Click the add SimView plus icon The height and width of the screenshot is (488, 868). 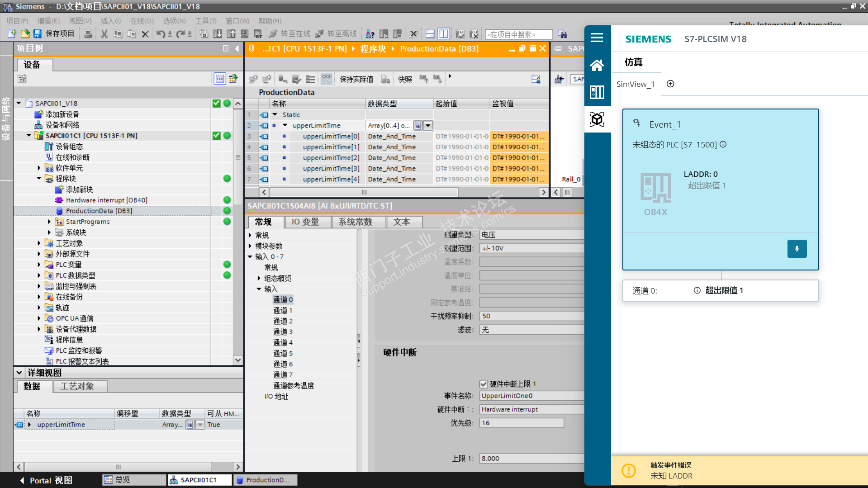pyautogui.click(x=670, y=84)
